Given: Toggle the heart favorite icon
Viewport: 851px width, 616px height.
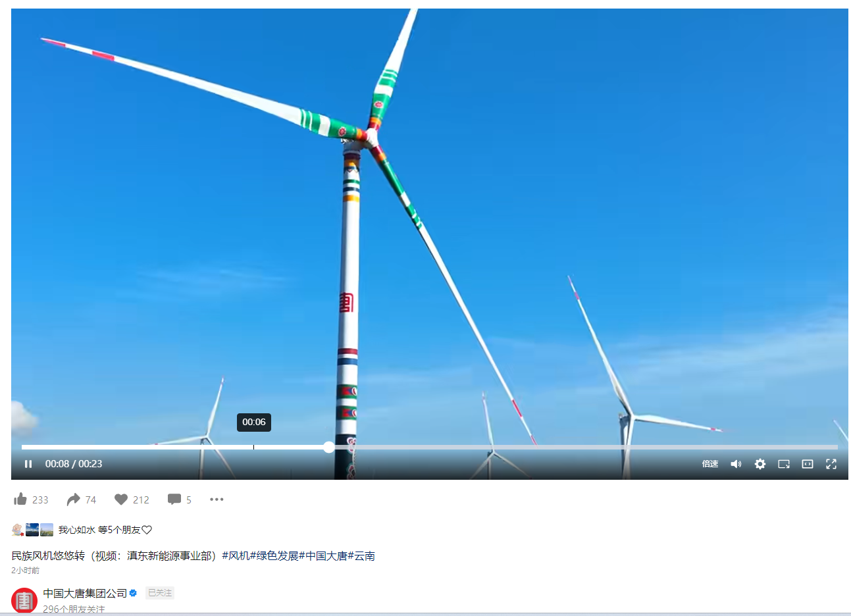Looking at the screenshot, I should coord(121,500).
